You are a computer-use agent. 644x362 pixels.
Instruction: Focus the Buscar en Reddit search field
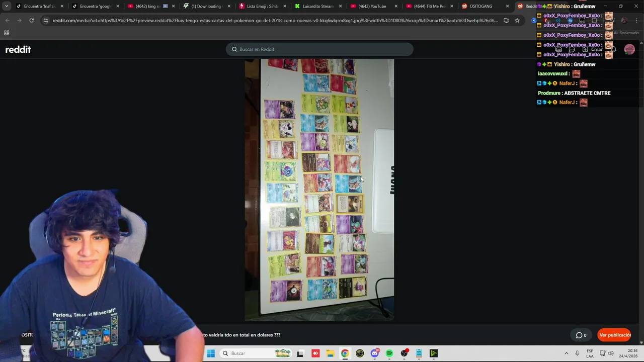tap(319, 49)
